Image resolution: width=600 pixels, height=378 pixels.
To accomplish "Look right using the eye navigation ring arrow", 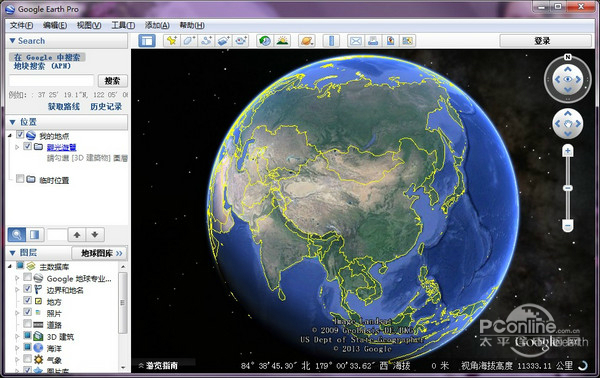I will (x=578, y=79).
